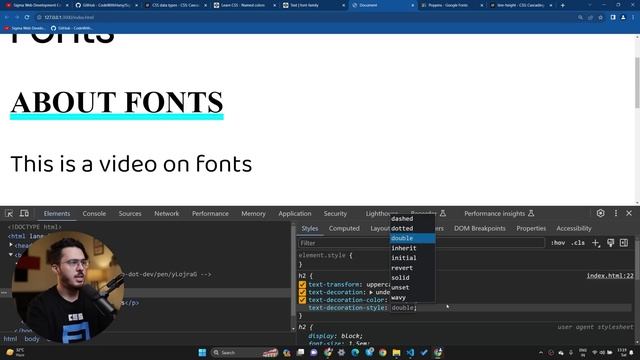Select the Computed sidebar tab

(344, 229)
